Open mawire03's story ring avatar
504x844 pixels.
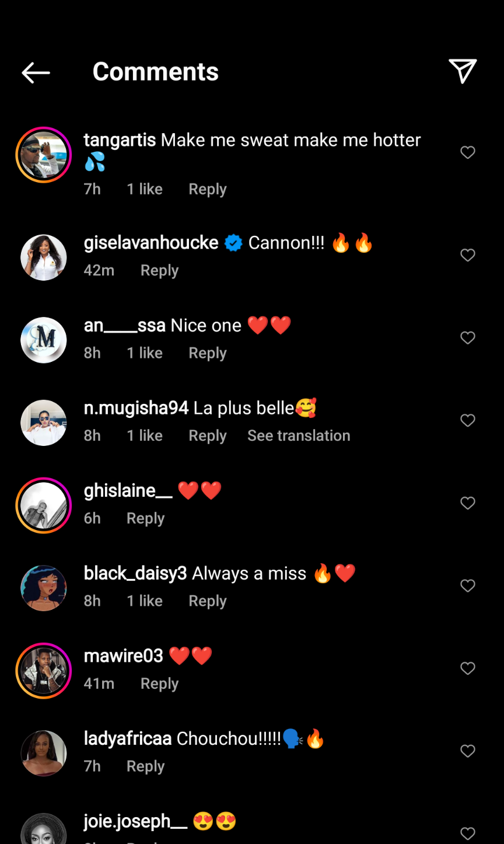point(44,671)
